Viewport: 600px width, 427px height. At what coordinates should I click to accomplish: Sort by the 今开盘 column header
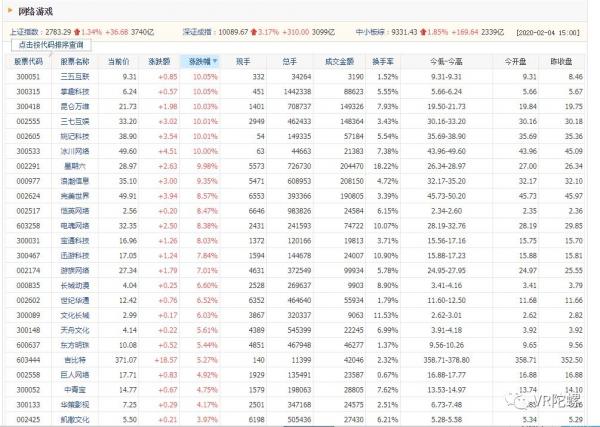(515, 62)
